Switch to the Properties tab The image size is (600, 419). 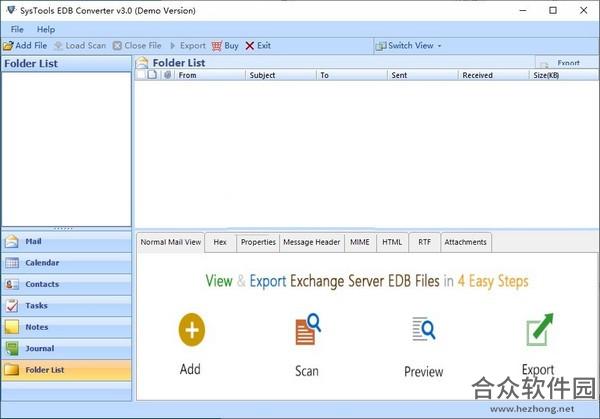(x=258, y=242)
